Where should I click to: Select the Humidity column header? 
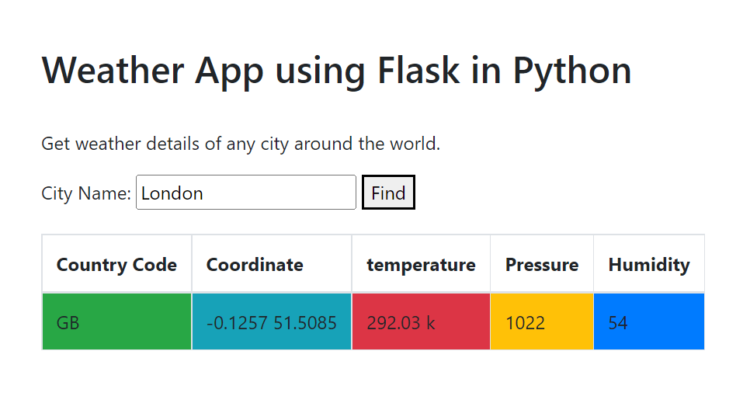pyautogui.click(x=649, y=265)
